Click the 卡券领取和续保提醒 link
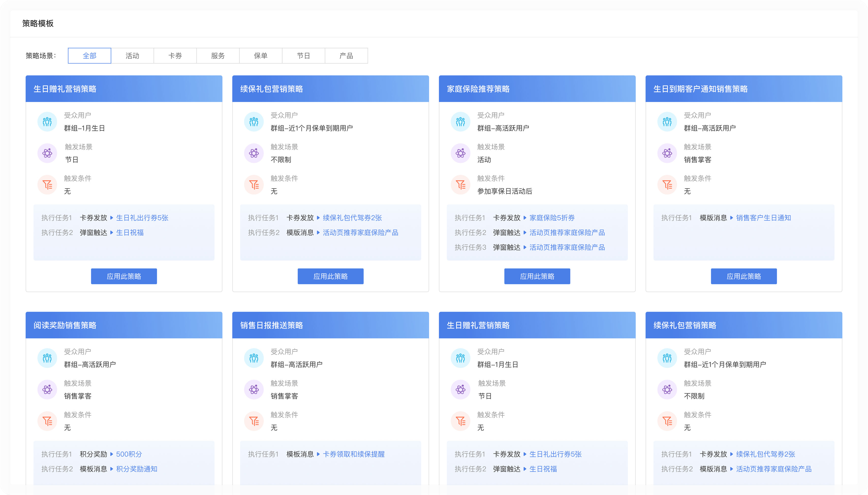The image size is (868, 495). (x=354, y=454)
